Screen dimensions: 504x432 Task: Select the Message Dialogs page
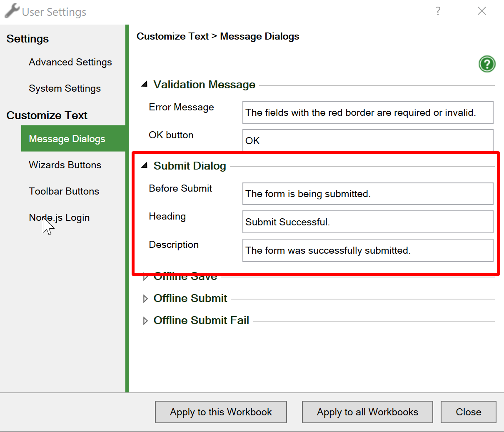pyautogui.click(x=67, y=139)
